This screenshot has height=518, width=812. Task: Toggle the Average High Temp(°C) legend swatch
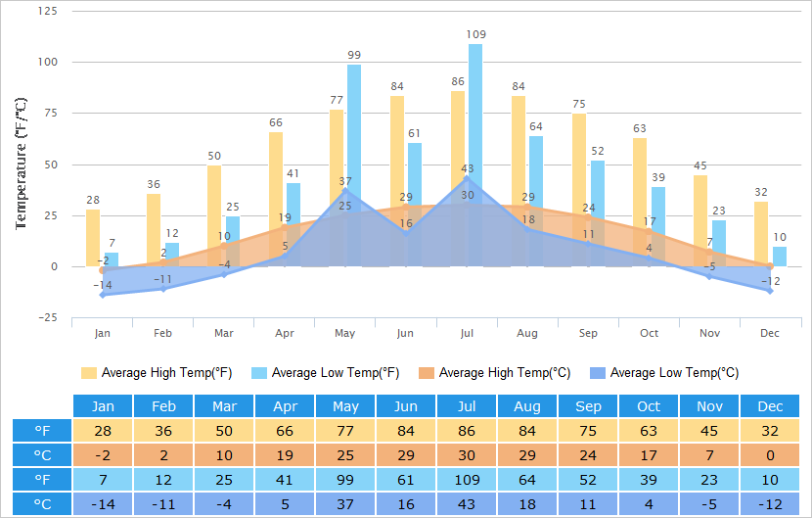[427, 373]
